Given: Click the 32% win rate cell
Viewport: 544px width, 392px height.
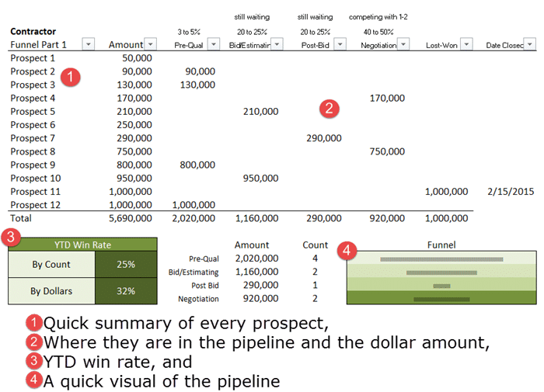Looking at the screenshot, I should 126,291.
